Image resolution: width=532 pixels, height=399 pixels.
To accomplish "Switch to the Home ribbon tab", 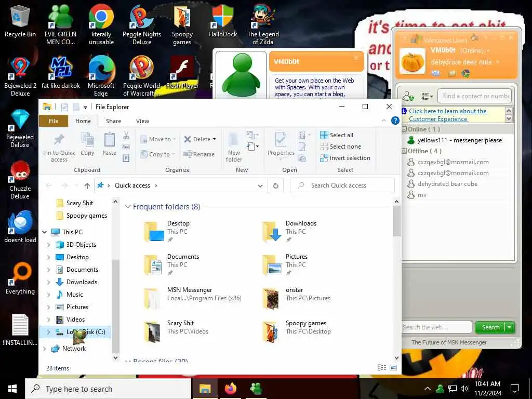I will (x=83, y=121).
